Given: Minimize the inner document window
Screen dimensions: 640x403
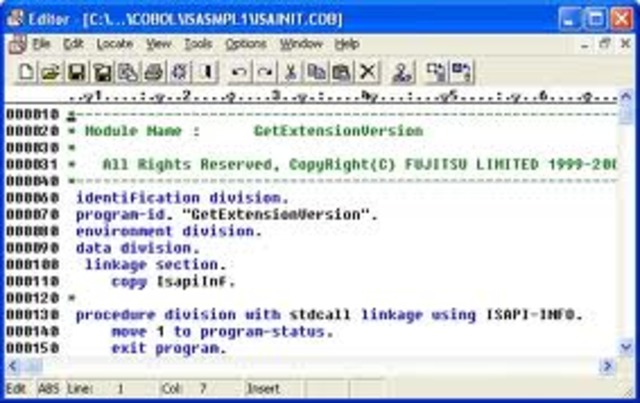Looking at the screenshot, I should click(x=585, y=44).
